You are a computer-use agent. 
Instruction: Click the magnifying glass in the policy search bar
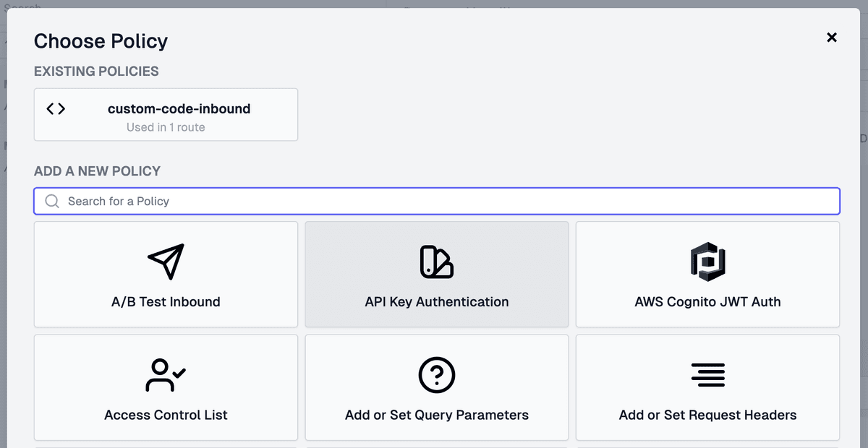[x=51, y=201]
